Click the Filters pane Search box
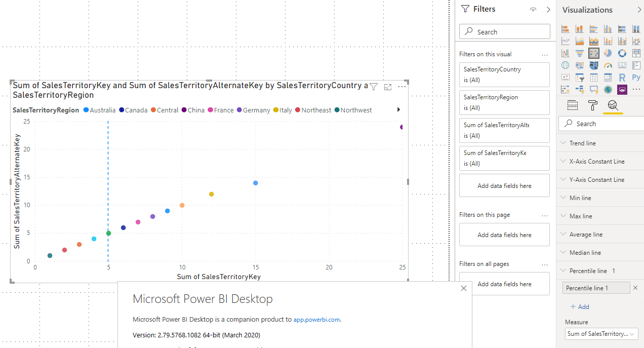 tap(505, 31)
